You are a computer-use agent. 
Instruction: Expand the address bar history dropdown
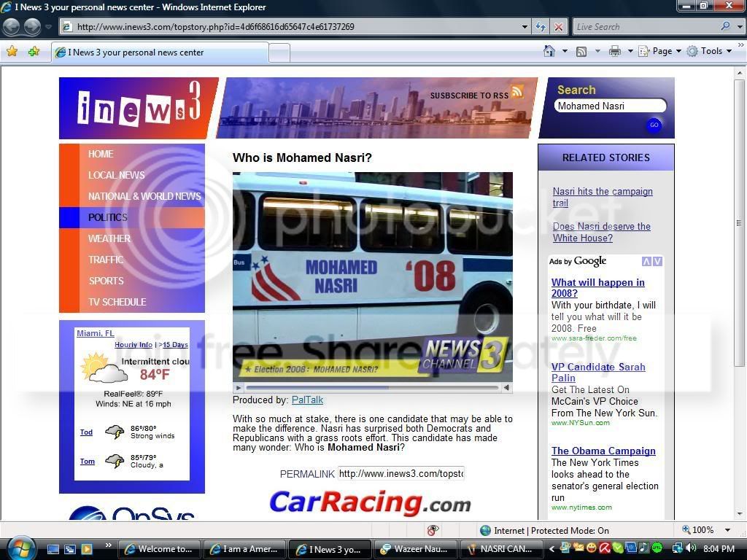pos(525,27)
